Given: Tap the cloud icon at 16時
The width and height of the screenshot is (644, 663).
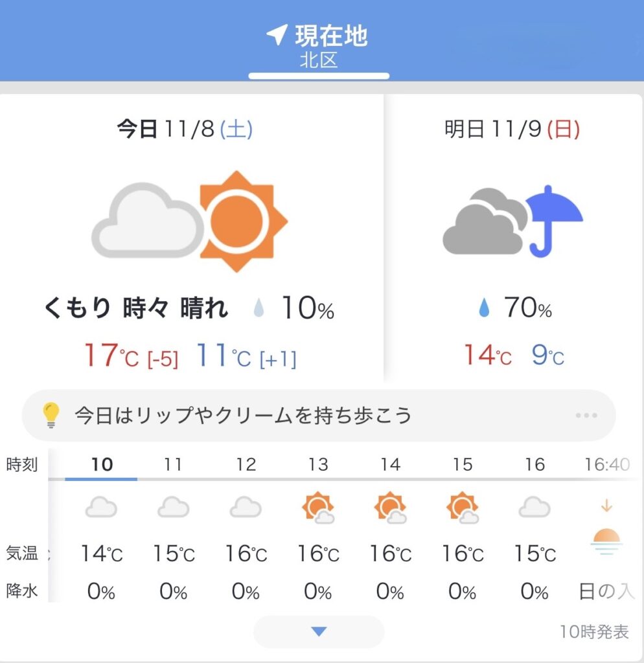Looking at the screenshot, I should point(535,507).
